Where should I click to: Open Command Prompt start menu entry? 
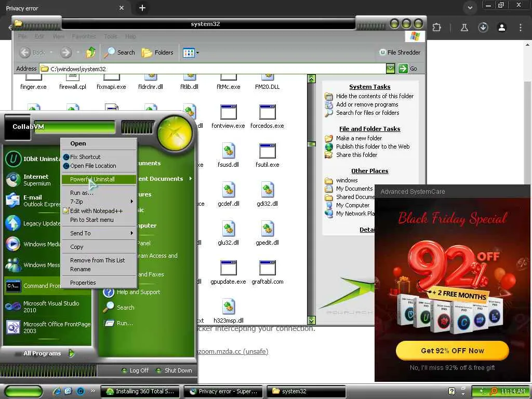click(32, 286)
